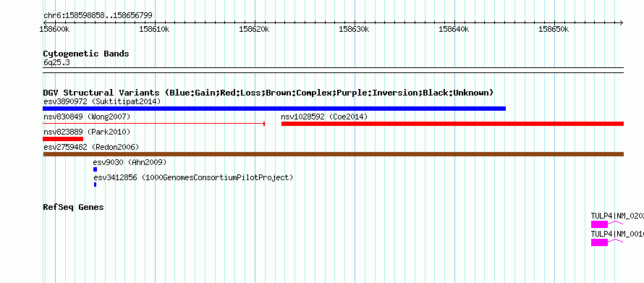The image size is (644, 283).
Task: Select the nsv823889 (Park2010) label
Action: click(87, 132)
